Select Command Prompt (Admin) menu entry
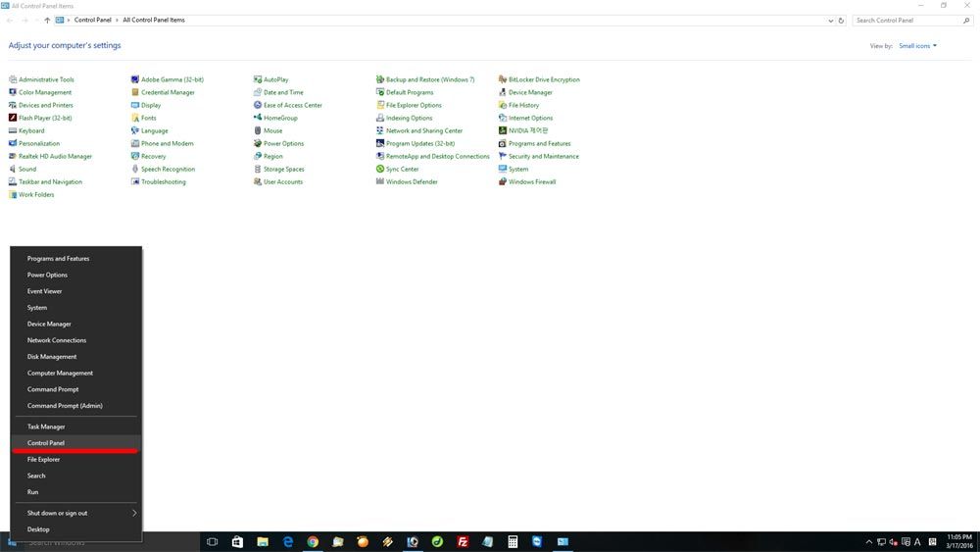Image resolution: width=980 pixels, height=552 pixels. pyautogui.click(x=76, y=405)
